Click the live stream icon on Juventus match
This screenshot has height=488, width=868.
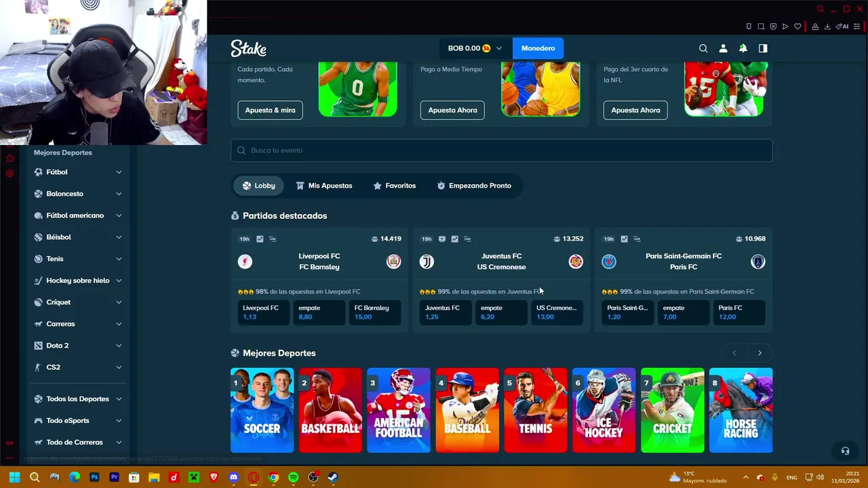(442, 239)
